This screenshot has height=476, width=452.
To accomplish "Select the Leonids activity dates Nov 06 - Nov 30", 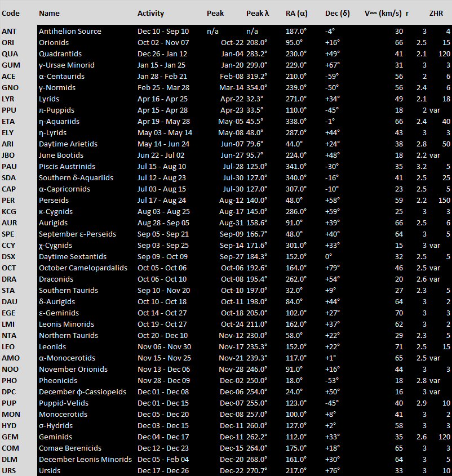I will pyautogui.click(x=164, y=346).
